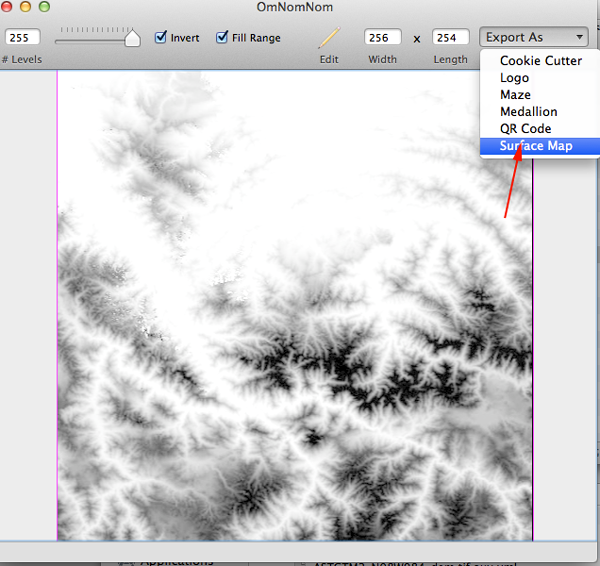Image resolution: width=600 pixels, height=566 pixels.
Task: Choose Logo from export menu
Action: click(540, 78)
